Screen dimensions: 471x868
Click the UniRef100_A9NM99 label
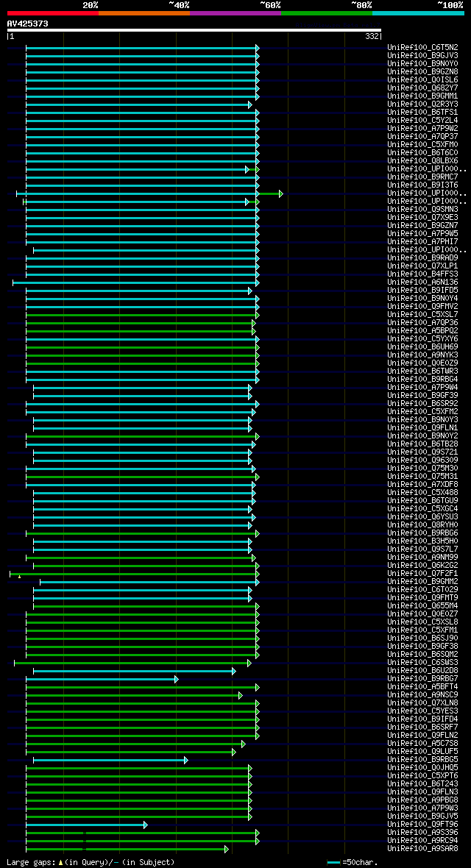[422, 558]
